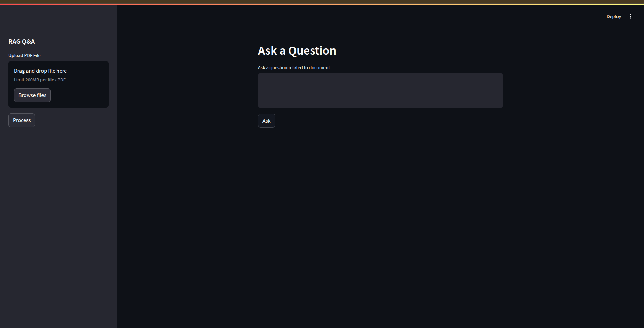
Task: Focus the empty question input field
Action: coord(380,90)
